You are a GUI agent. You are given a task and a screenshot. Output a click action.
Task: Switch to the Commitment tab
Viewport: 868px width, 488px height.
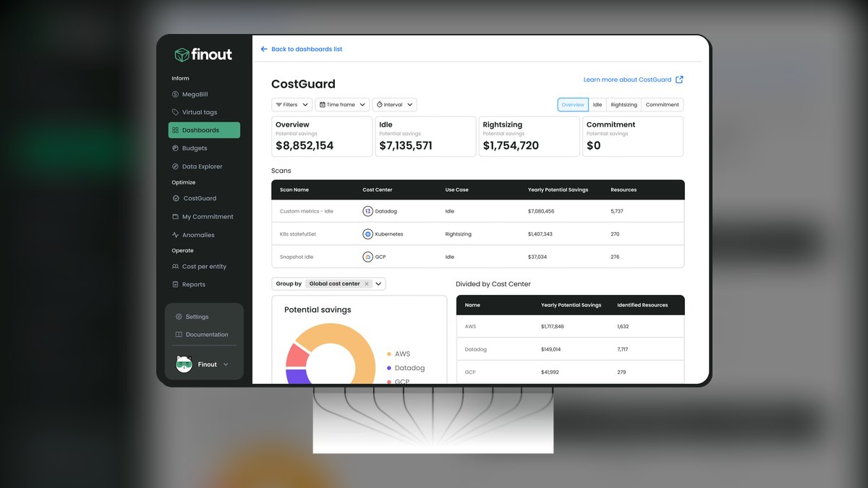click(x=663, y=105)
